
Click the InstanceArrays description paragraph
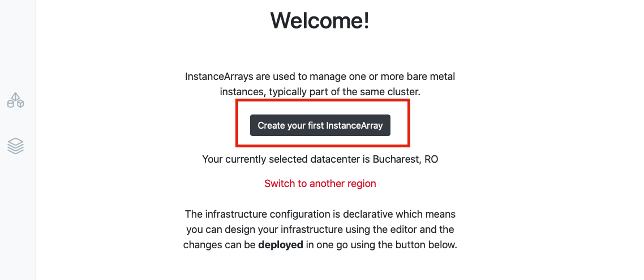click(320, 84)
